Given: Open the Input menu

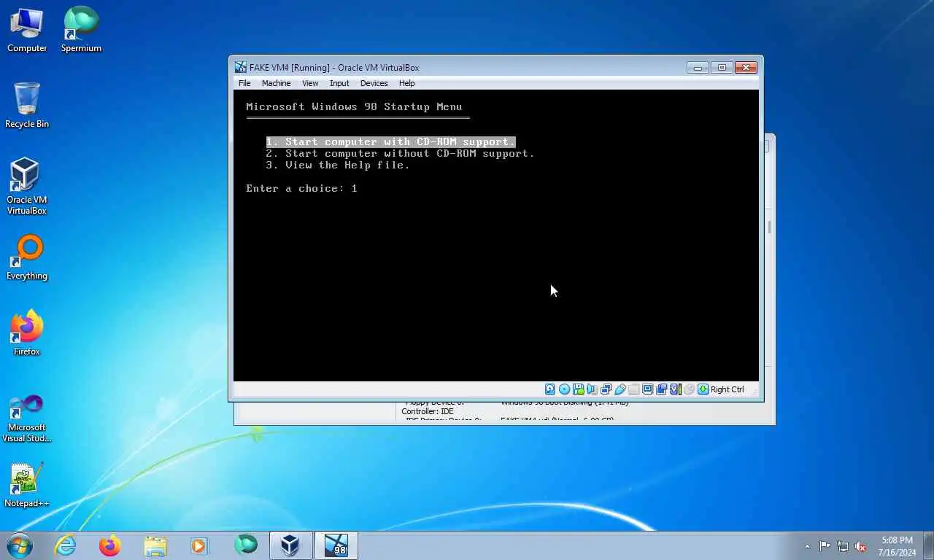Looking at the screenshot, I should click(x=339, y=83).
